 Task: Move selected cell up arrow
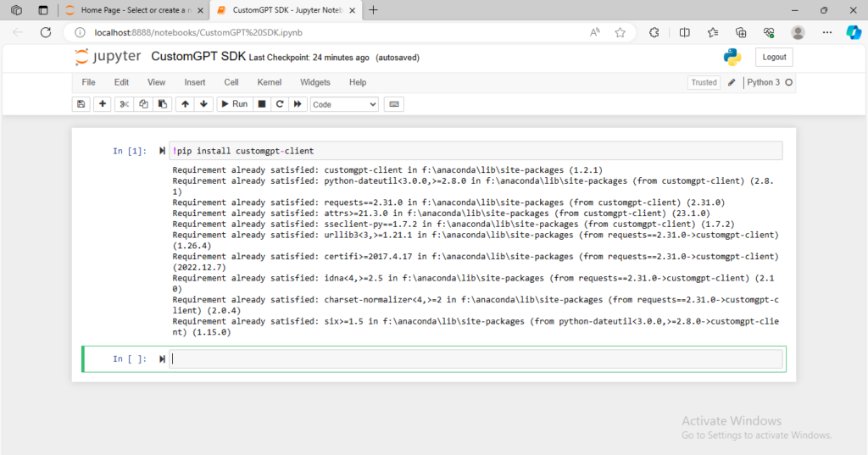pos(183,104)
